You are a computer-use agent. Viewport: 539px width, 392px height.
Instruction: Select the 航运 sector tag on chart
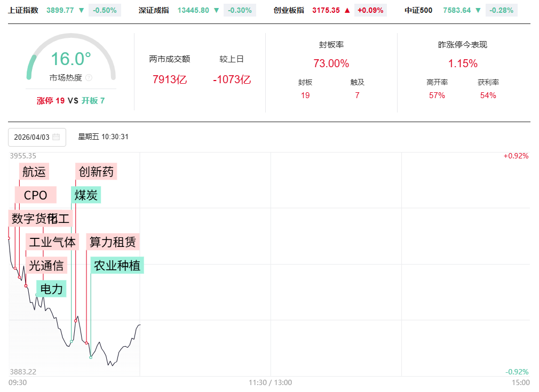point(34,172)
